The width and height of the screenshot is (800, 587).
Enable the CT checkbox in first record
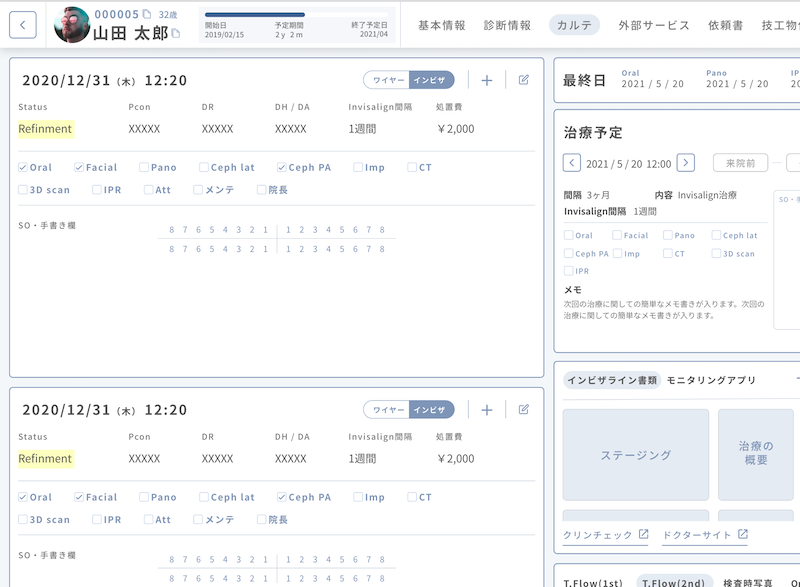coord(413,168)
